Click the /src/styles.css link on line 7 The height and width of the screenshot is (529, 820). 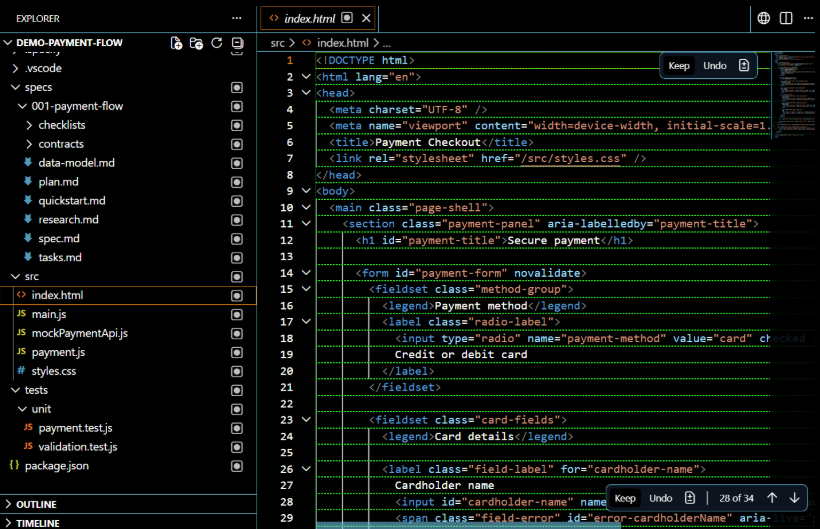pos(570,158)
